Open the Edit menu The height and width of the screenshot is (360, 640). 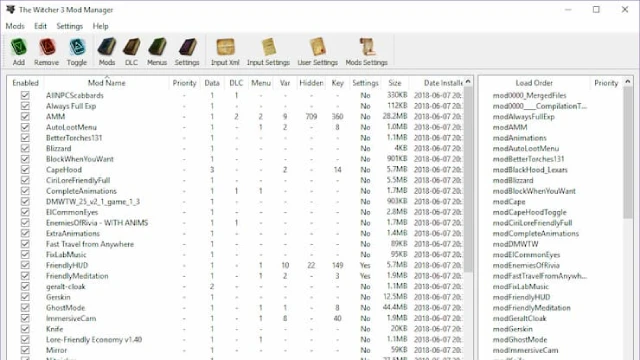pyautogui.click(x=40, y=26)
